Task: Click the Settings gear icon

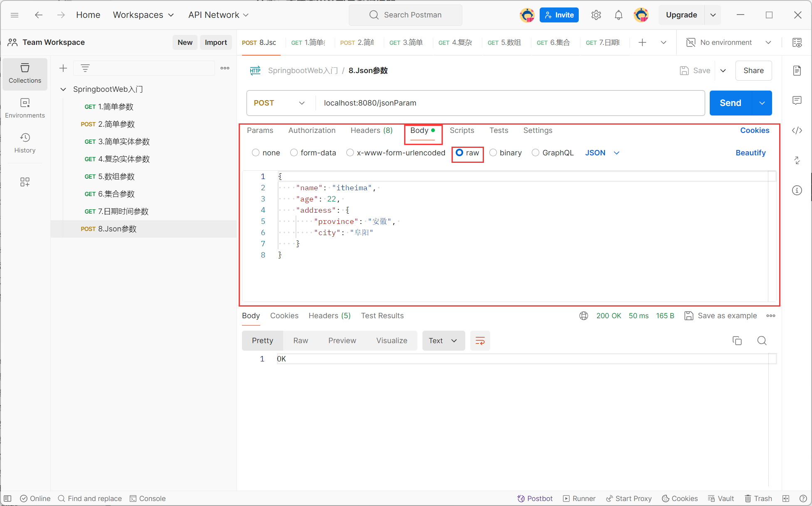Action: click(x=595, y=15)
